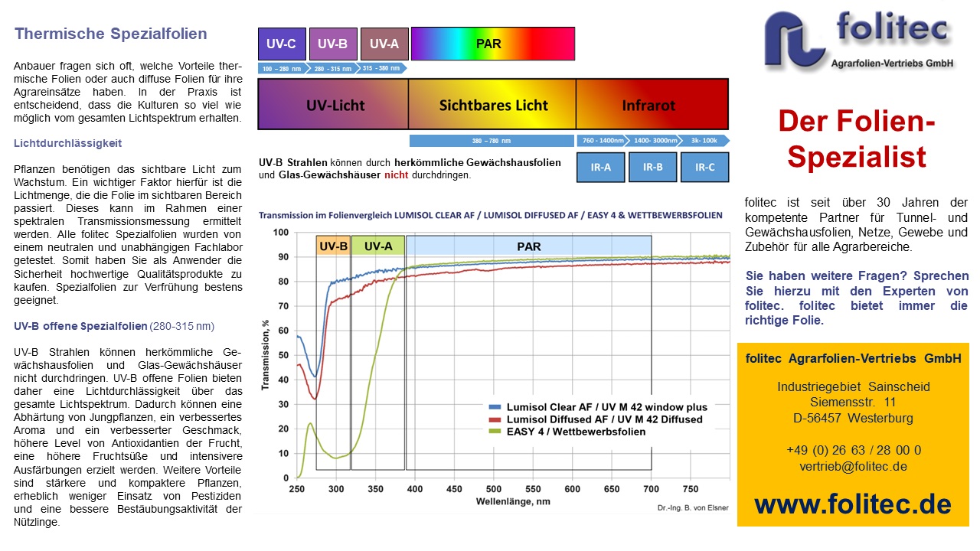Click the Infrarot red section

652,104
